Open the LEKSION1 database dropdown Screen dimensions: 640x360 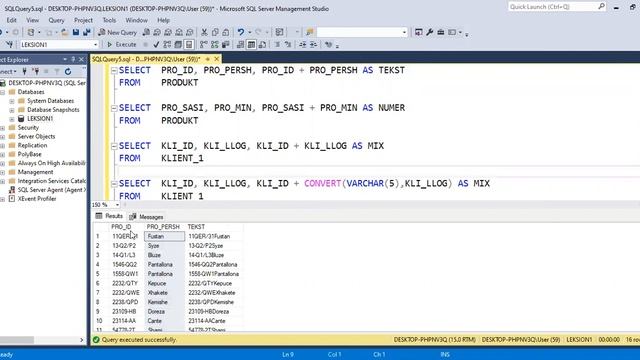[96, 44]
